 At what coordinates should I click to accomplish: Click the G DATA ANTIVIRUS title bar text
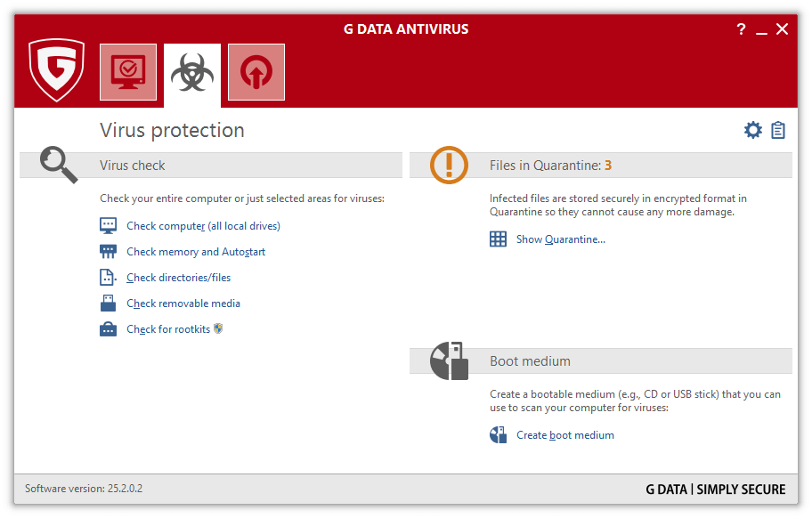tap(406, 29)
